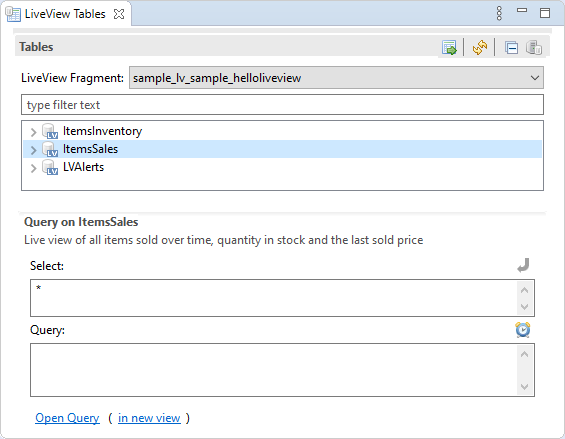Click the Open Query link
The width and height of the screenshot is (565, 439).
coord(67,418)
